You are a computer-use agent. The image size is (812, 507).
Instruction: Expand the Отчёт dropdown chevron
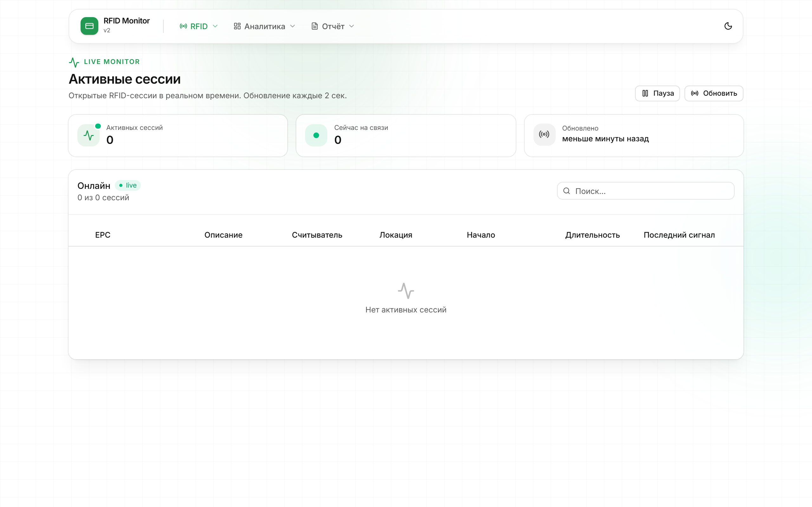coord(352,26)
